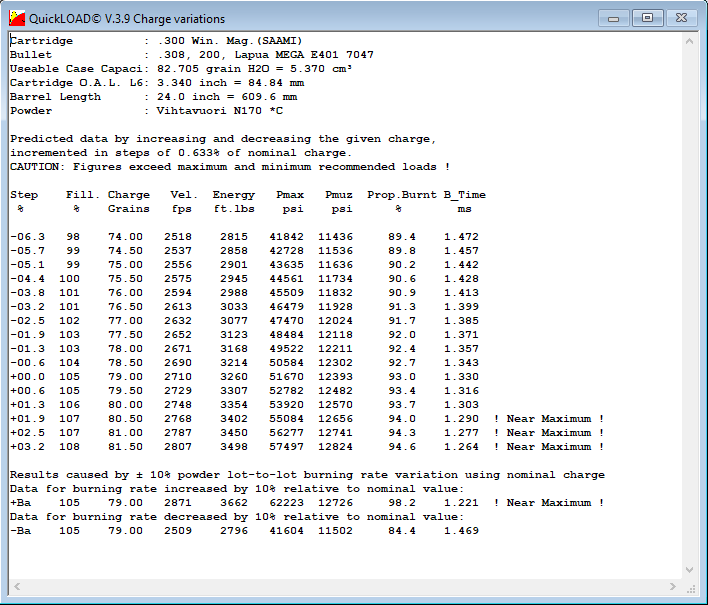Screen dimensions: 708x605
Task: Click the Charge column header
Action: 129,195
